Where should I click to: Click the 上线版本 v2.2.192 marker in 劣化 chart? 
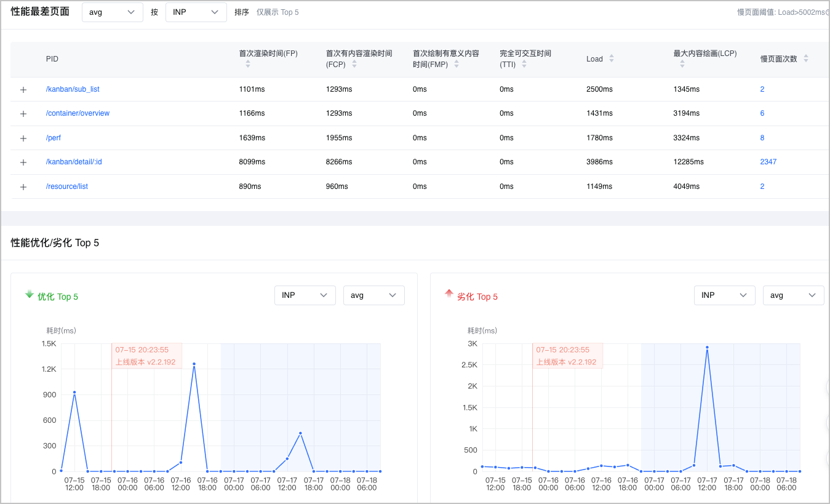coord(567,356)
